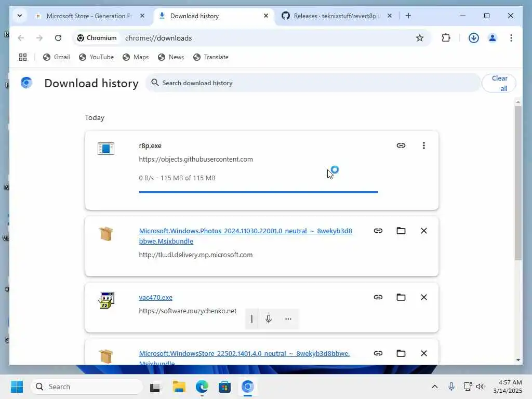The width and height of the screenshot is (532, 399).
Task: Focus the Search download history field
Action: (x=312, y=83)
